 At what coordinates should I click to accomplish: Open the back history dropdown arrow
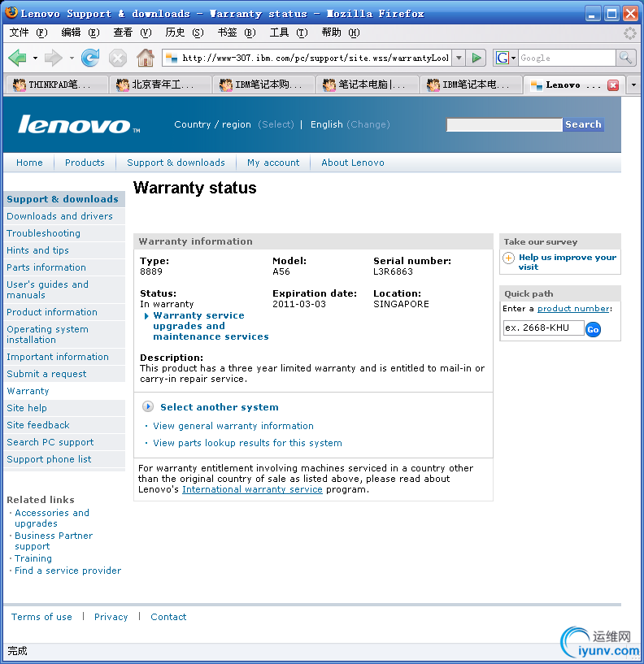[x=35, y=58]
